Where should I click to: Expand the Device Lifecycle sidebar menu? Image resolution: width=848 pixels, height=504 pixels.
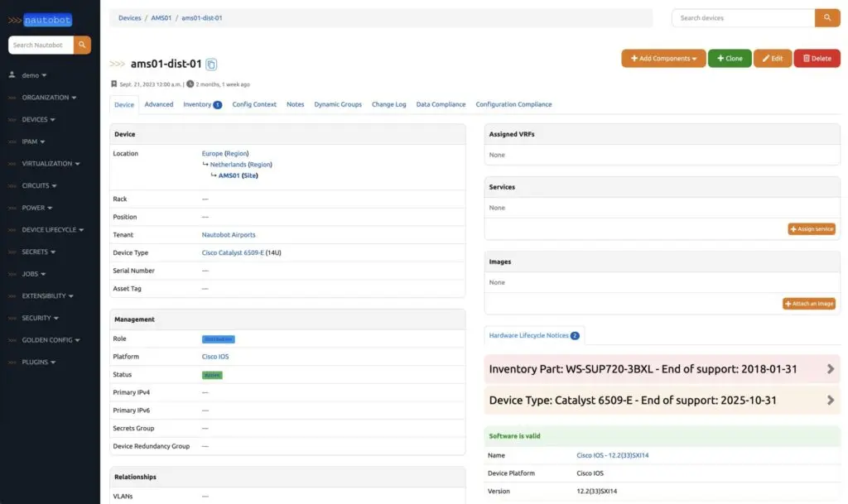[x=52, y=229]
